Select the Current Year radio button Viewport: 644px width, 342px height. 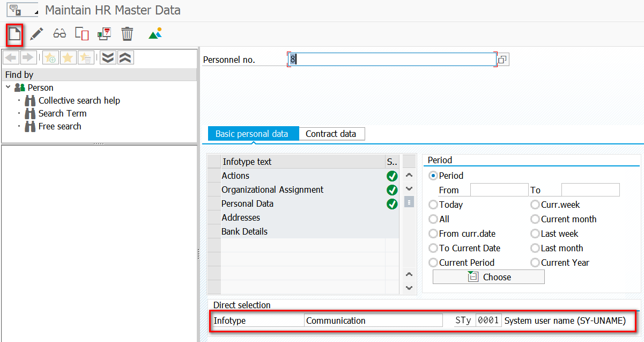(535, 263)
